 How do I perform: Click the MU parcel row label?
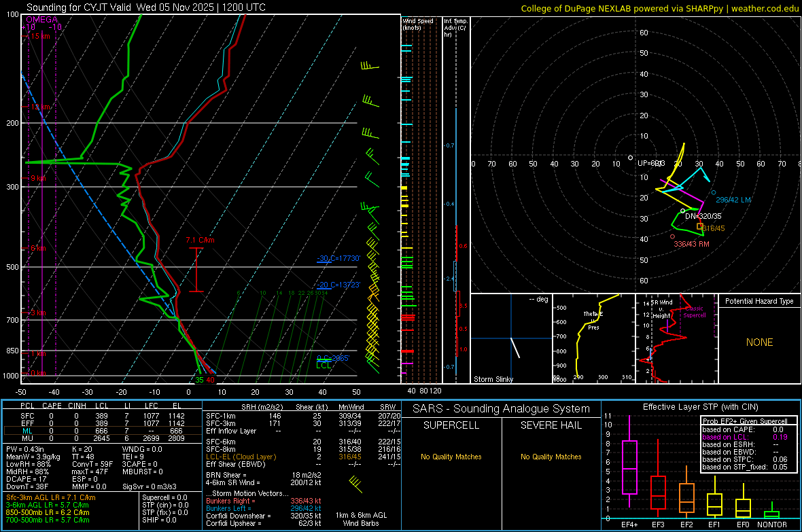point(28,438)
